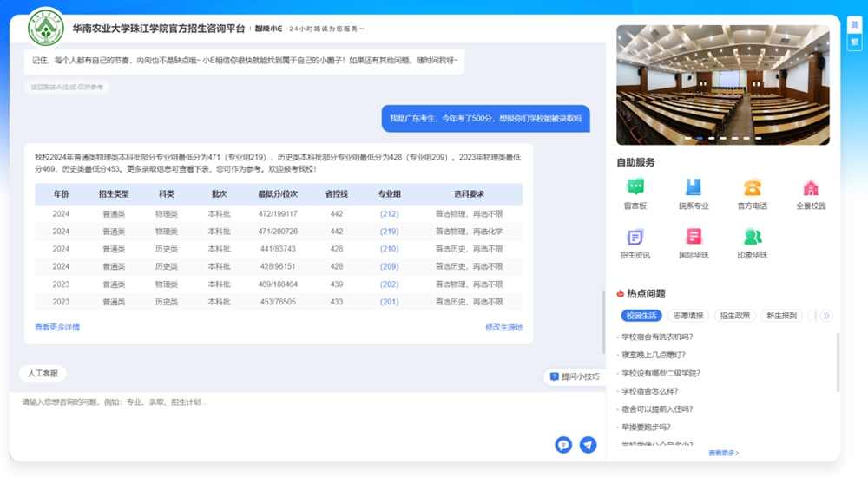This screenshot has width=868, height=477.
Task: Click the classroom carousel image
Action: coord(722,84)
